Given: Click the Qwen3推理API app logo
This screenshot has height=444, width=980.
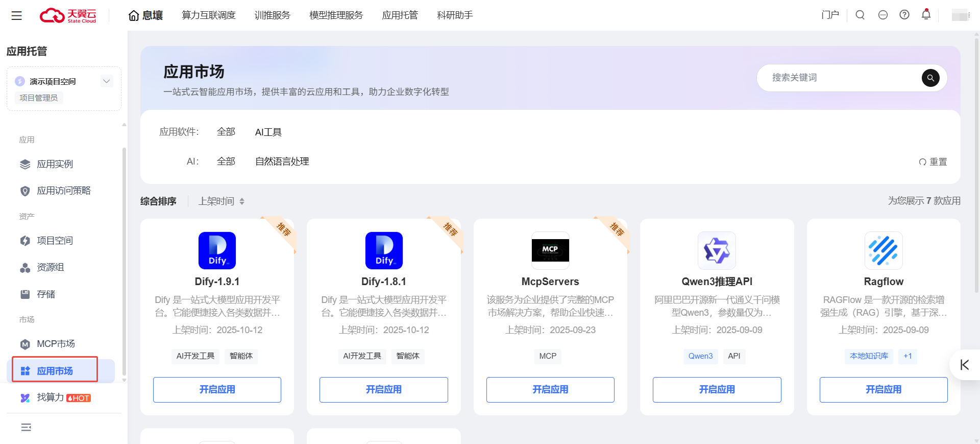Looking at the screenshot, I should 717,251.
